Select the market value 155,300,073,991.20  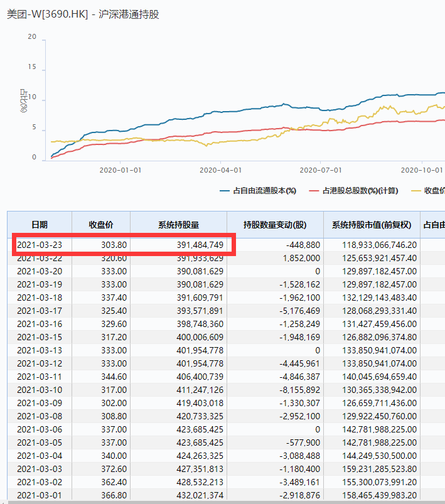click(x=379, y=482)
